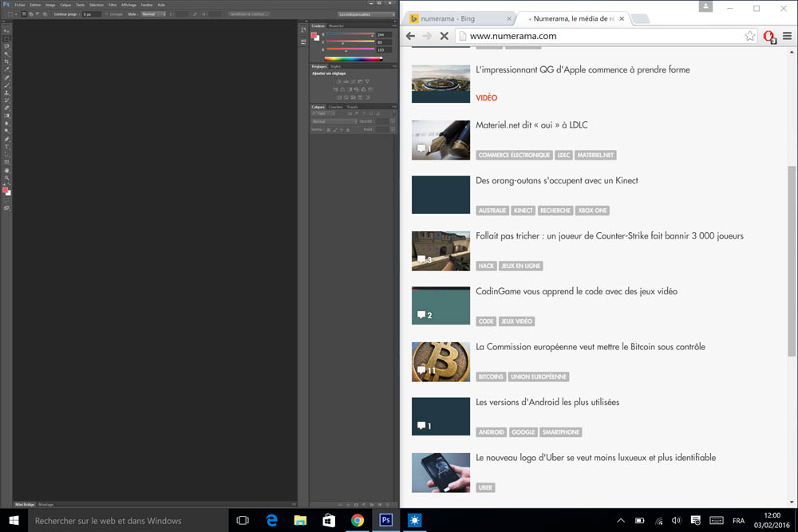Go back in the browser window

(x=411, y=36)
